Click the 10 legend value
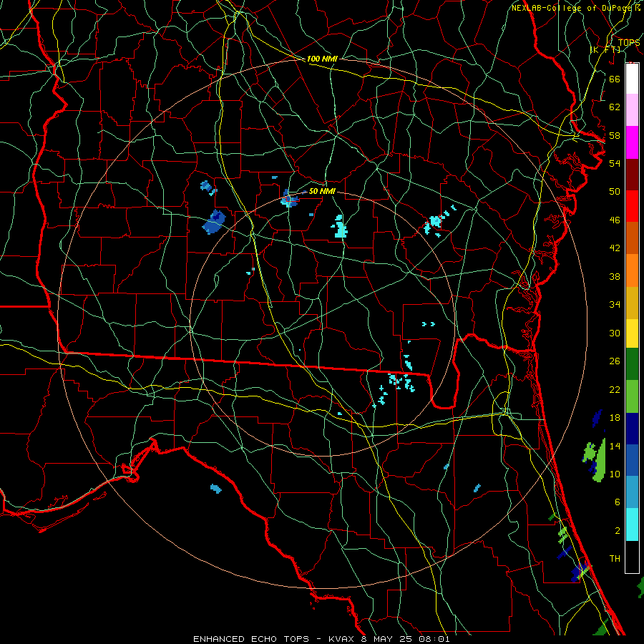644x644 pixels. pos(615,474)
